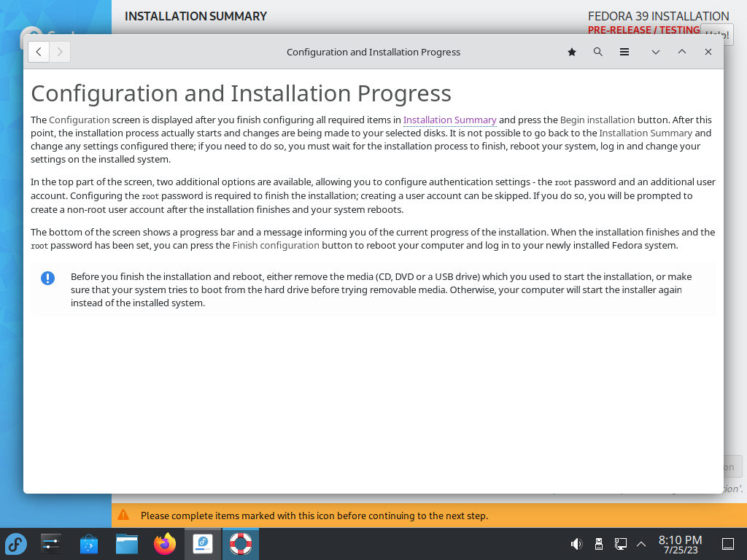Viewport: 747px width, 560px height.
Task: Click the 'Finish configuration' term in the text
Action: 276,245
